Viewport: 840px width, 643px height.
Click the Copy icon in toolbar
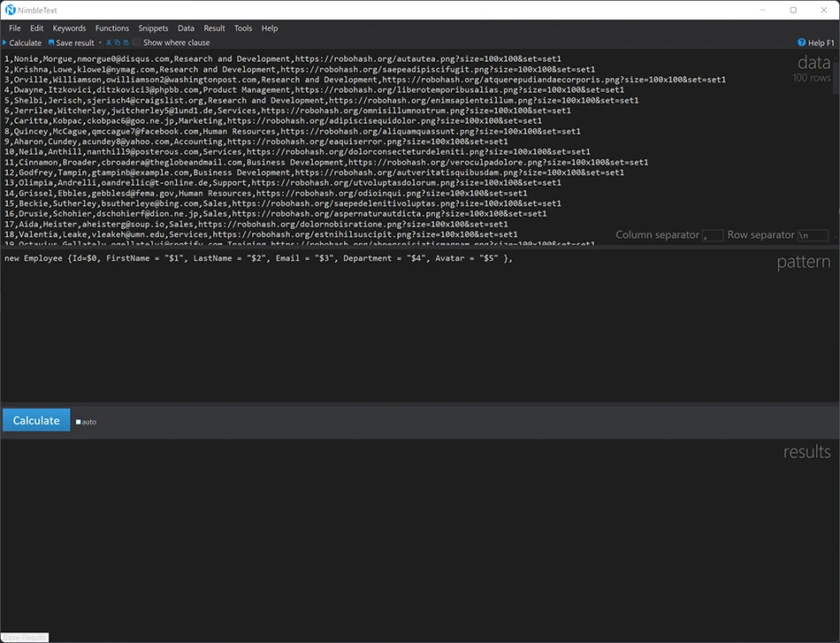[118, 42]
